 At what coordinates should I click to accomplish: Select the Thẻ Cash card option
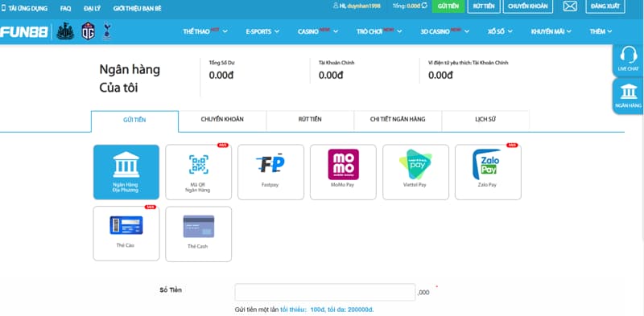[198, 234]
